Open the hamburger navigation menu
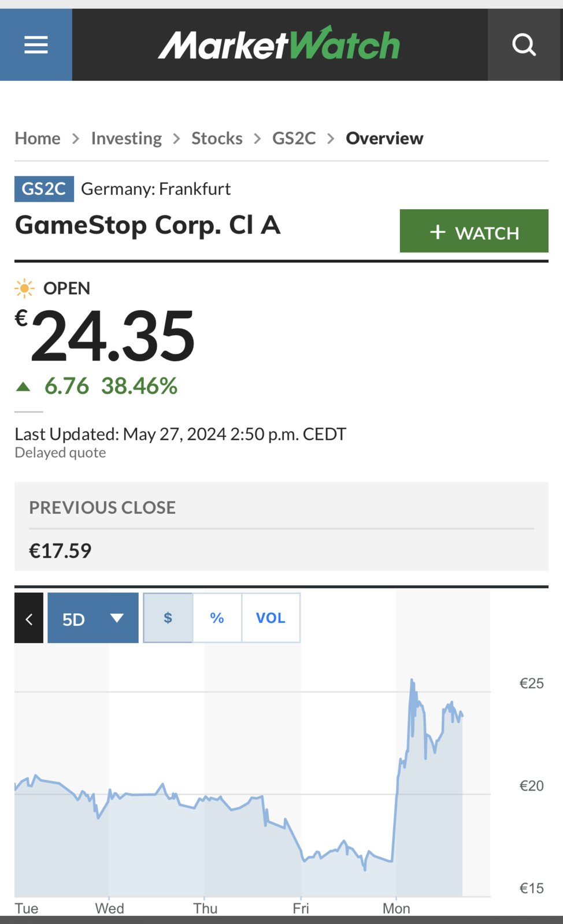Viewport: 563px width, 924px height. click(36, 44)
